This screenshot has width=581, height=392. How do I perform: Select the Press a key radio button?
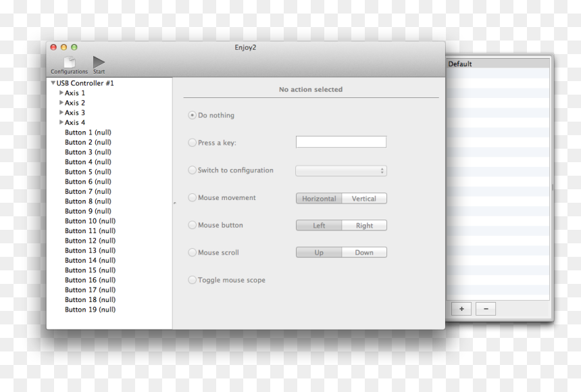coord(192,143)
